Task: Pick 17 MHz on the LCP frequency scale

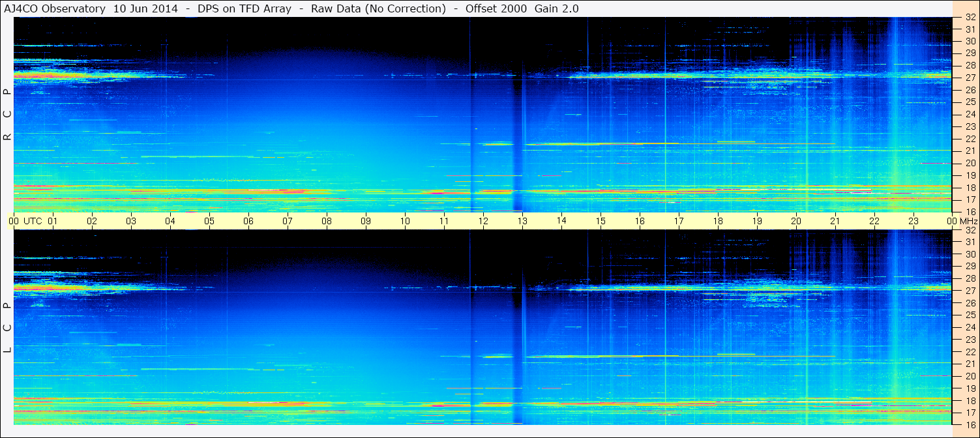Action: 970,413
